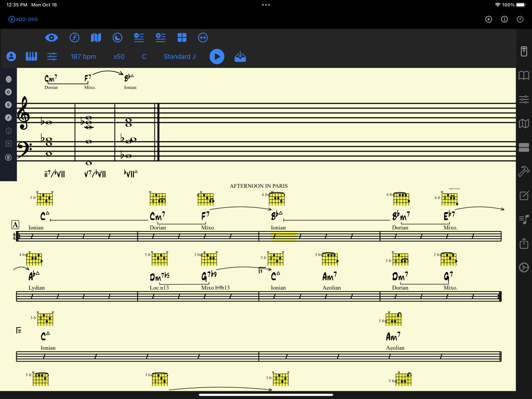Screen dimensions: 532x399
Task: Open the user profile icon
Action: [11, 56]
